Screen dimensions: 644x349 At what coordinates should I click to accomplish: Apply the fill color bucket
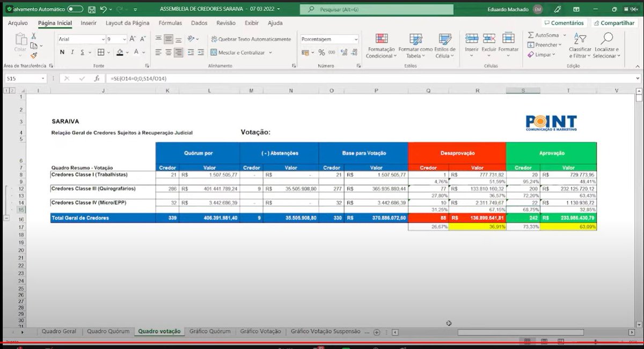(119, 52)
